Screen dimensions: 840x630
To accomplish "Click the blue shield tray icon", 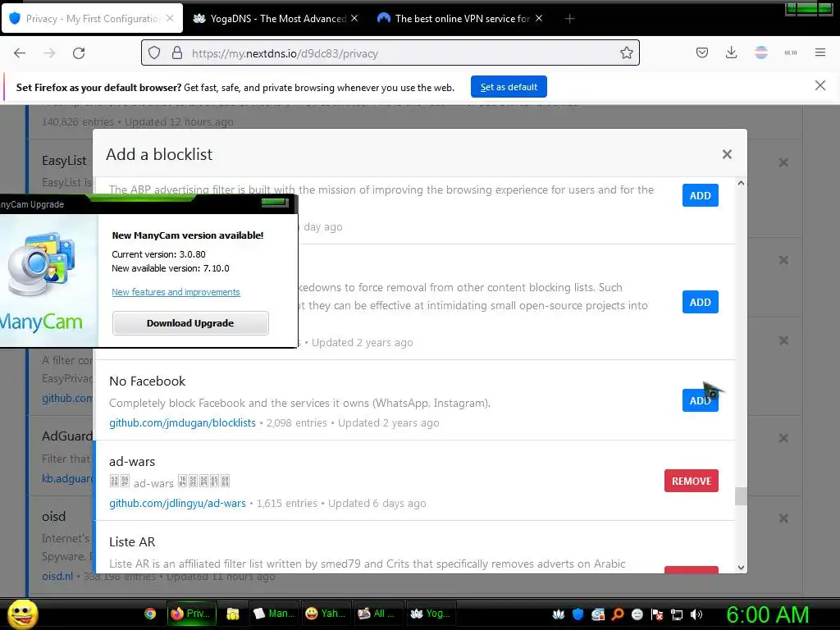I will (x=577, y=614).
